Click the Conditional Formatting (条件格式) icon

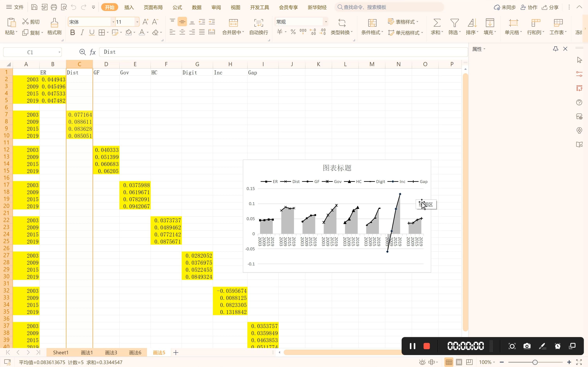point(372,23)
